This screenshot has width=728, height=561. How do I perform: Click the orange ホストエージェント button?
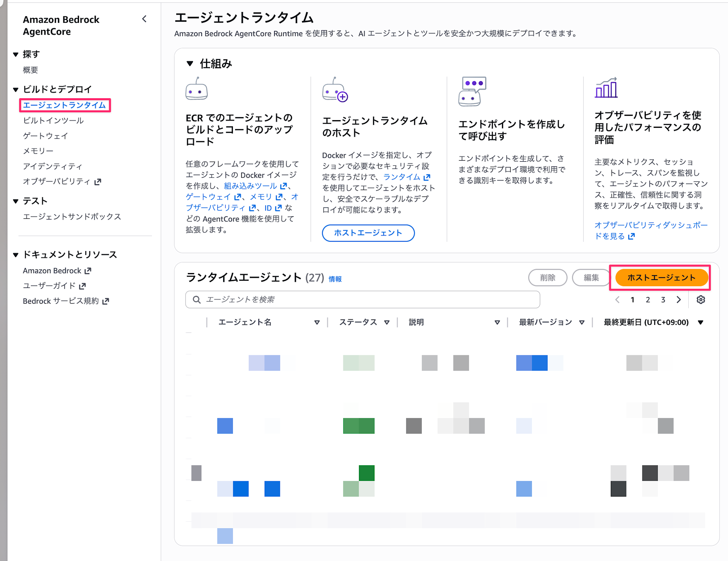click(661, 278)
